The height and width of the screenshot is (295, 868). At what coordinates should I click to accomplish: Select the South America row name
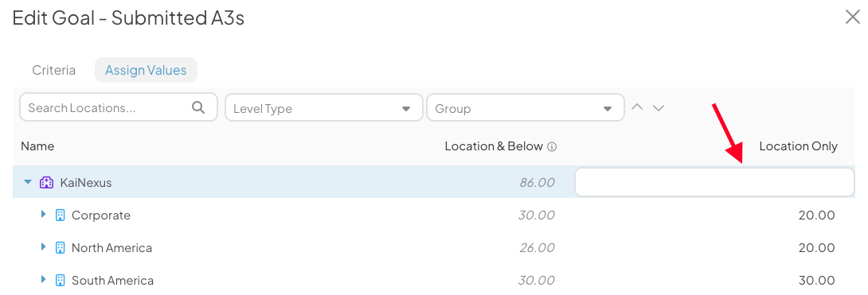[x=112, y=280]
